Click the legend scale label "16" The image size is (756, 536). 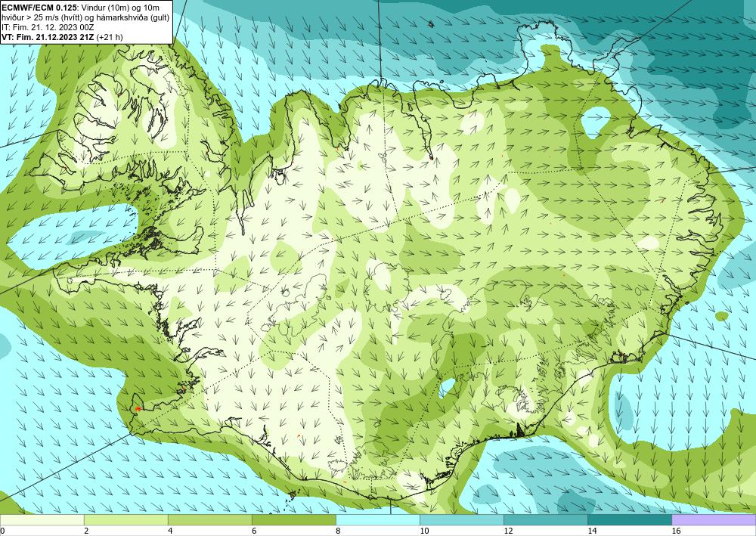point(676,531)
